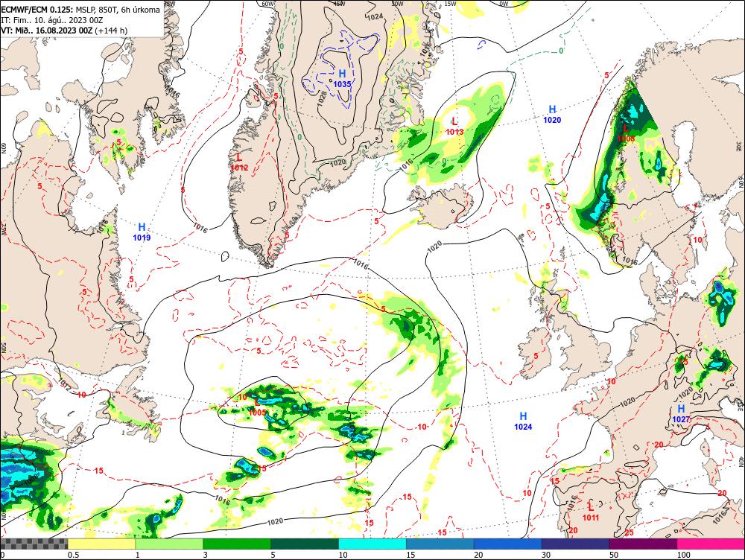Click the H 1020 high pressure label
This screenshot has width=745, height=560.
point(552,115)
